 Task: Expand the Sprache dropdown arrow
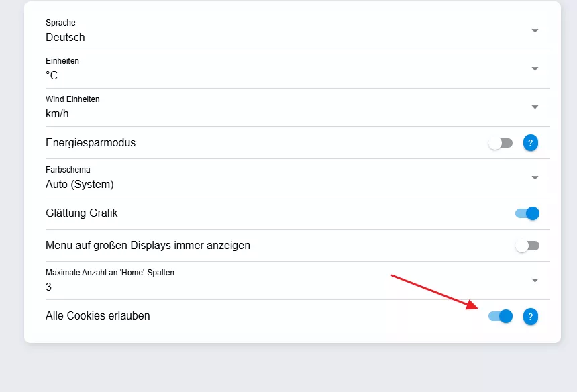point(535,31)
